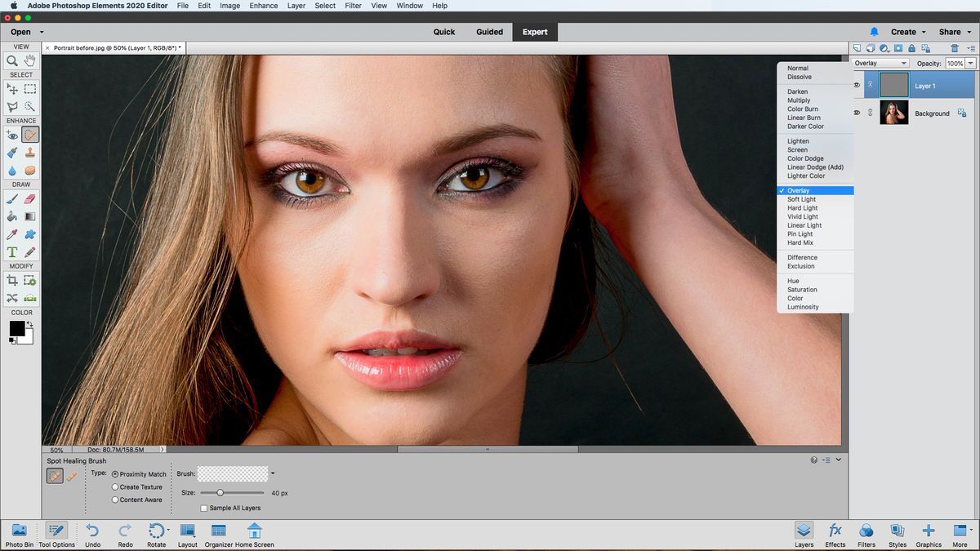Image resolution: width=980 pixels, height=551 pixels.
Task: Select the Type tool
Action: pos(12,252)
